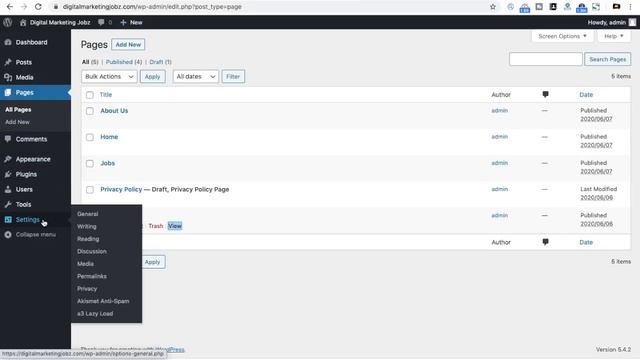This screenshot has height=360, width=640.
Task: Click the admin avatar in the top bar
Action: point(632,22)
